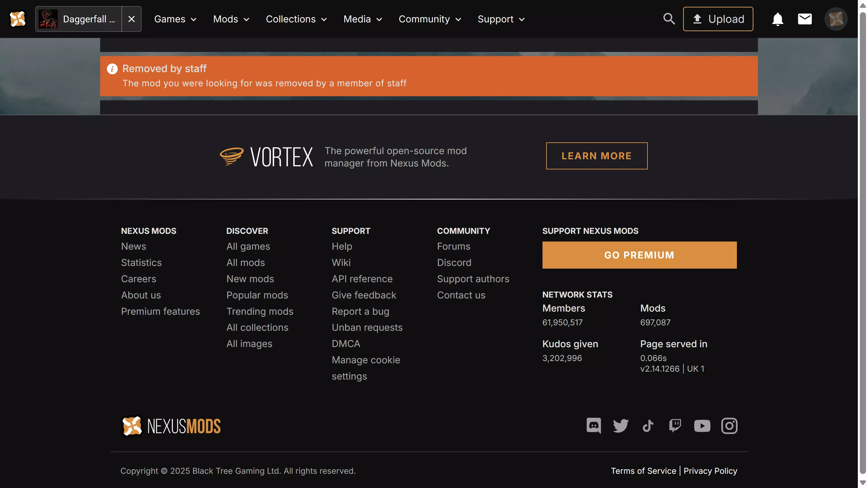Expand the Collections dropdown
Image resolution: width=868 pixels, height=488 pixels.
pos(296,19)
